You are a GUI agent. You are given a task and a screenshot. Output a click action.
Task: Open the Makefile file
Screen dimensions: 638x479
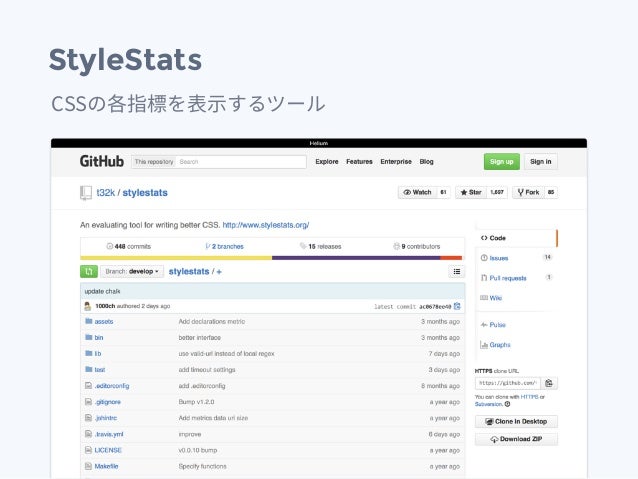[x=106, y=466]
